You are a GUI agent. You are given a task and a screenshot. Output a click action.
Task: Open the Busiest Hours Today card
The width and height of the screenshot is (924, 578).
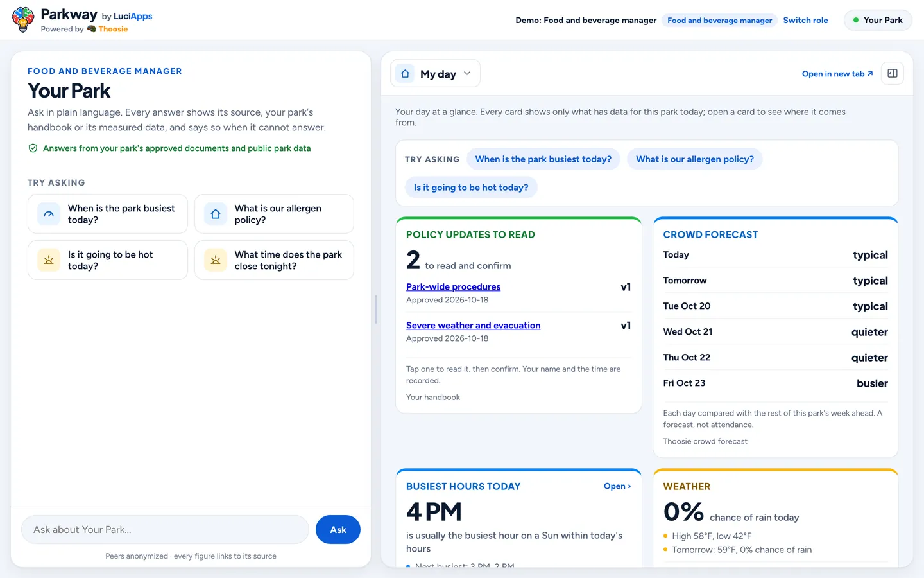tap(617, 486)
